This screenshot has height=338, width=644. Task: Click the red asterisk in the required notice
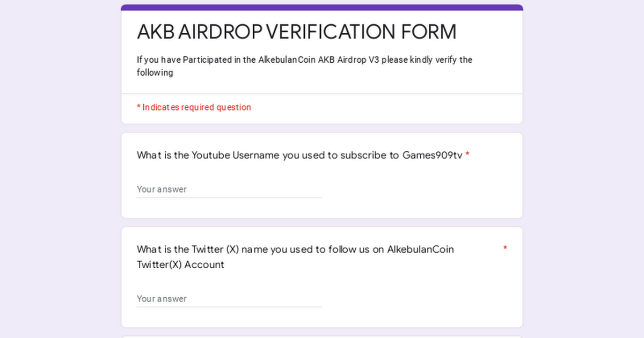pos(138,106)
